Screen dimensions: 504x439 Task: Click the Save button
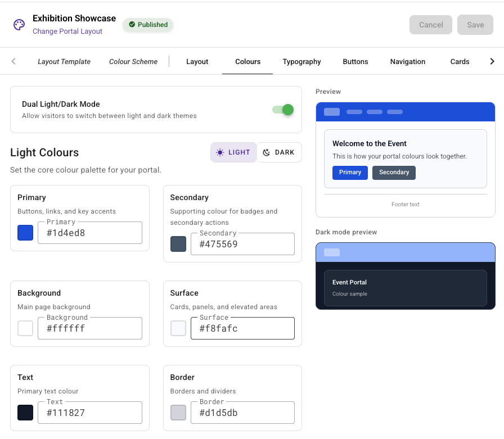pyautogui.click(x=475, y=25)
